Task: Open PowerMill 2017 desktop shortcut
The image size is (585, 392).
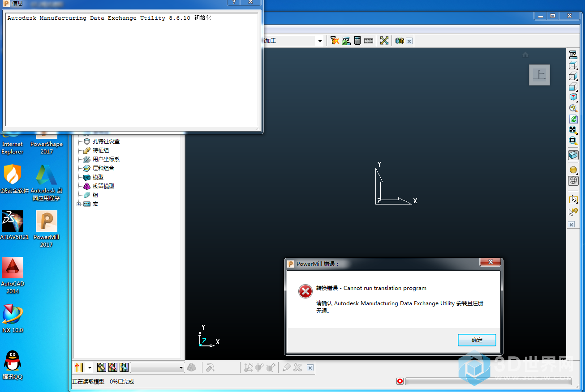Action: tap(46, 229)
